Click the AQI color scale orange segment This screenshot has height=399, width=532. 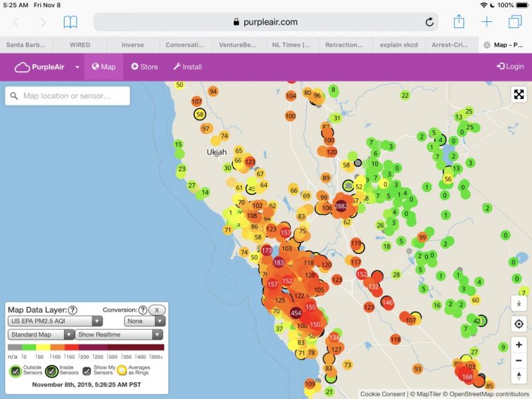coord(57,347)
